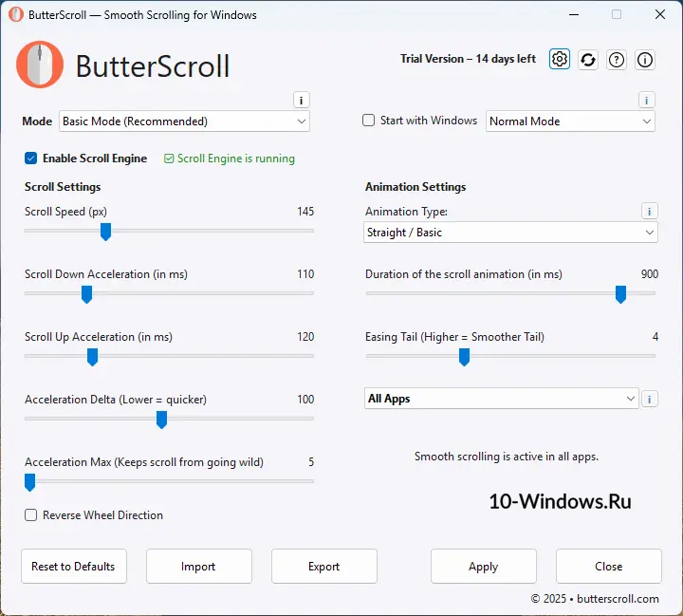683x616 pixels.
Task: Click the ButterScroll mouse logo
Action: pyautogui.click(x=40, y=65)
